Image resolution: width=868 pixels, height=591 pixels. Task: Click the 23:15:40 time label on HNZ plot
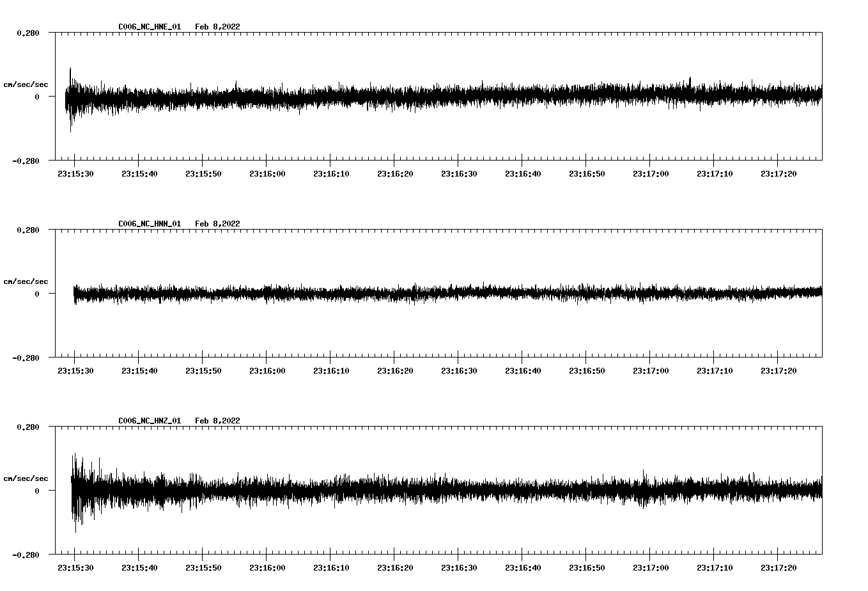(x=139, y=567)
